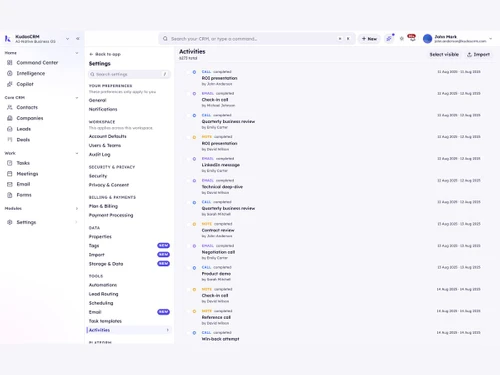
Task: Click the Contacts people icon
Action: 10,107
